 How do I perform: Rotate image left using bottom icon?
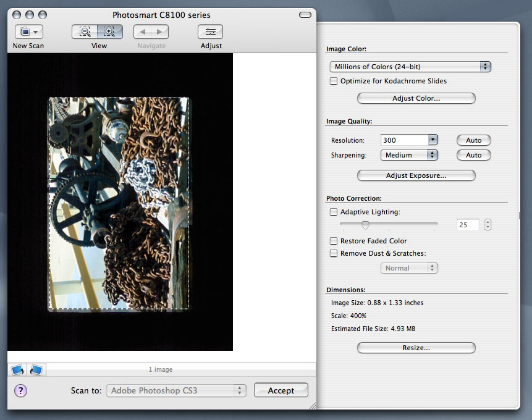click(17, 370)
